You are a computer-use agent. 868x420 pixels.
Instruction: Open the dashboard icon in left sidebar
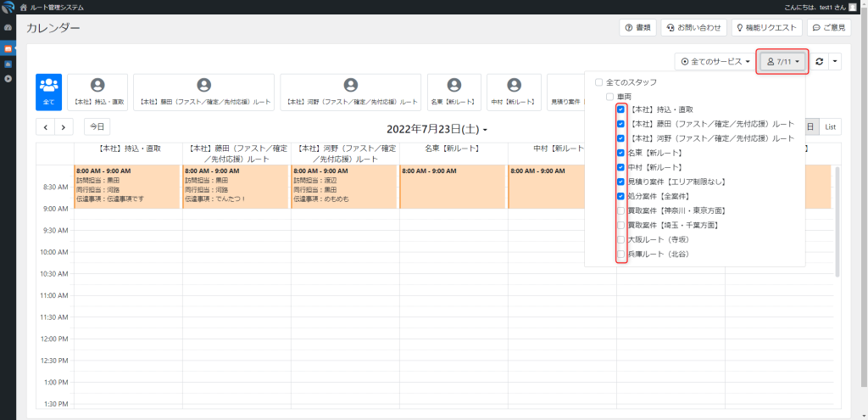[x=8, y=28]
